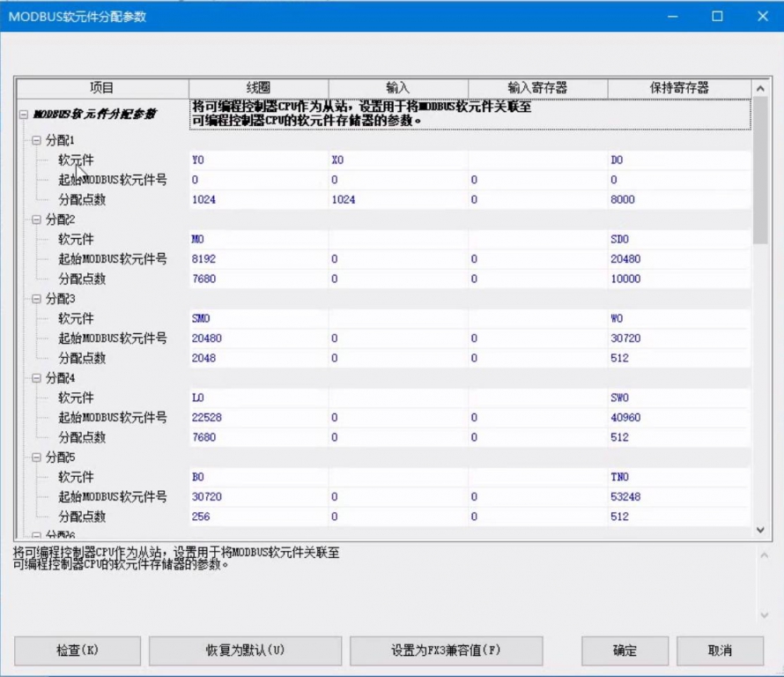Select the 30720 holding register cell in 分配3
The width and height of the screenshot is (784, 677).
(x=679, y=338)
